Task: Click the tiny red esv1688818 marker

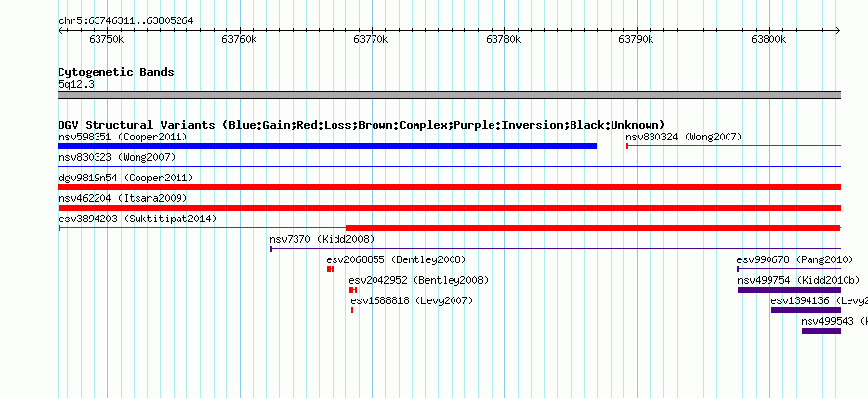Action: [352, 310]
